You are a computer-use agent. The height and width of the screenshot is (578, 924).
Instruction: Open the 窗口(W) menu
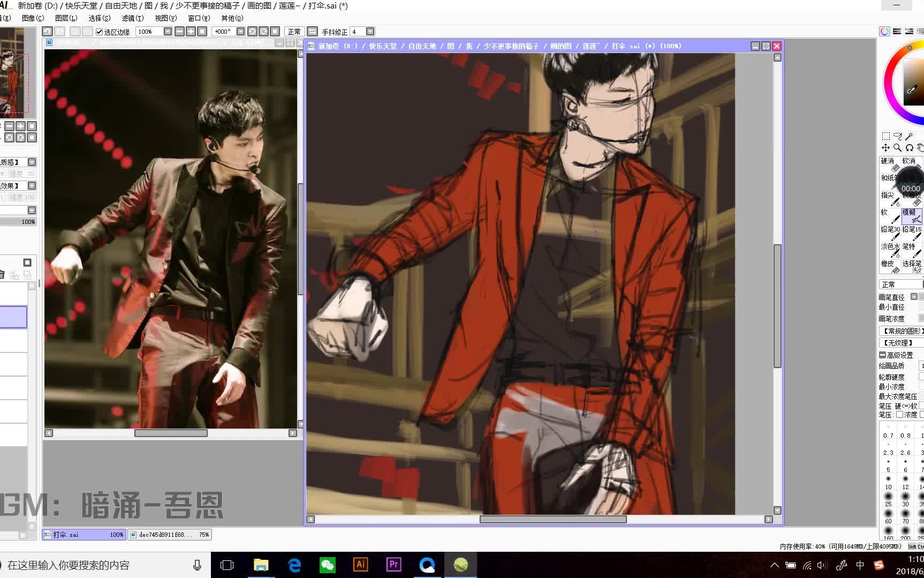coord(199,18)
